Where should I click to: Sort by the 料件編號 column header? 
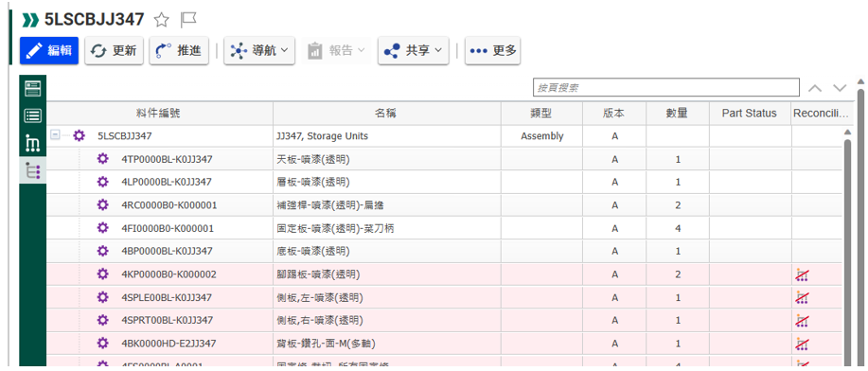point(159,114)
